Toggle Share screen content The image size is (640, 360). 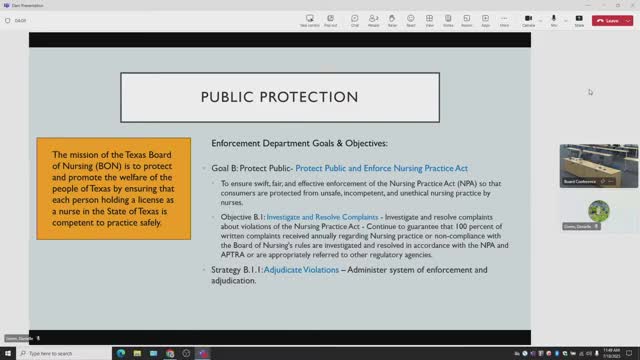[579, 20]
